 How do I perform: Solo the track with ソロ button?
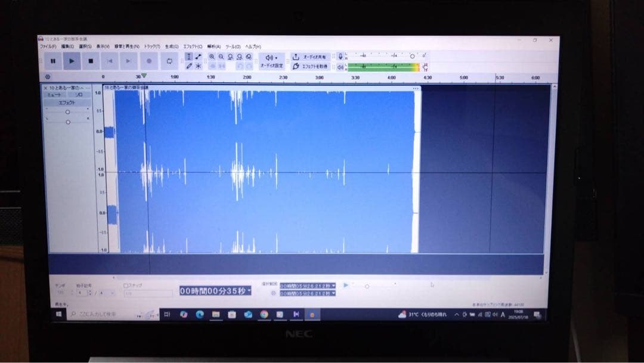[x=79, y=95]
